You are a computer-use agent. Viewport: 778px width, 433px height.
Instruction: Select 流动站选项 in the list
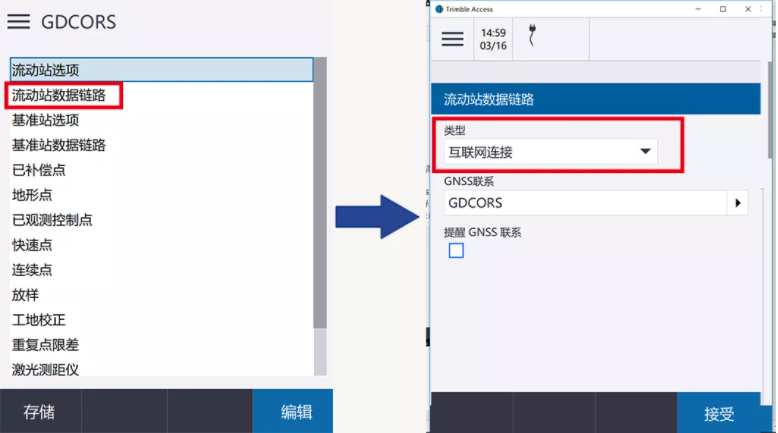coord(160,70)
